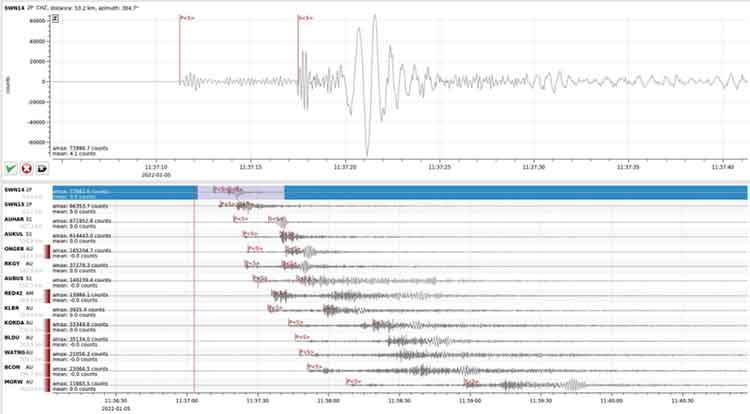
Task: Click the red status bar beside ONGER
Action: point(47,252)
